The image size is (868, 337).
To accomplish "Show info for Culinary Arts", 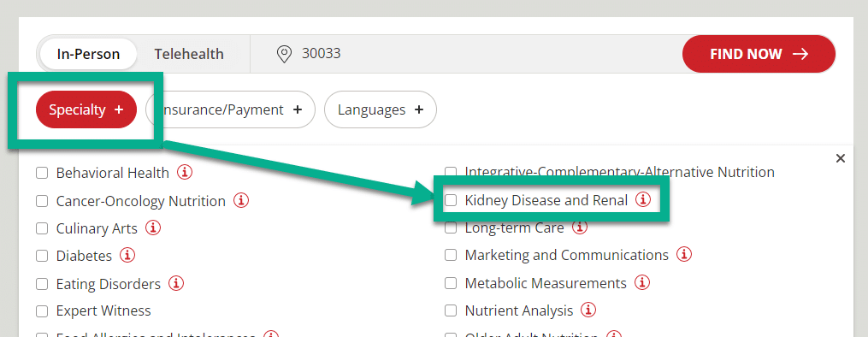I will pos(153,228).
